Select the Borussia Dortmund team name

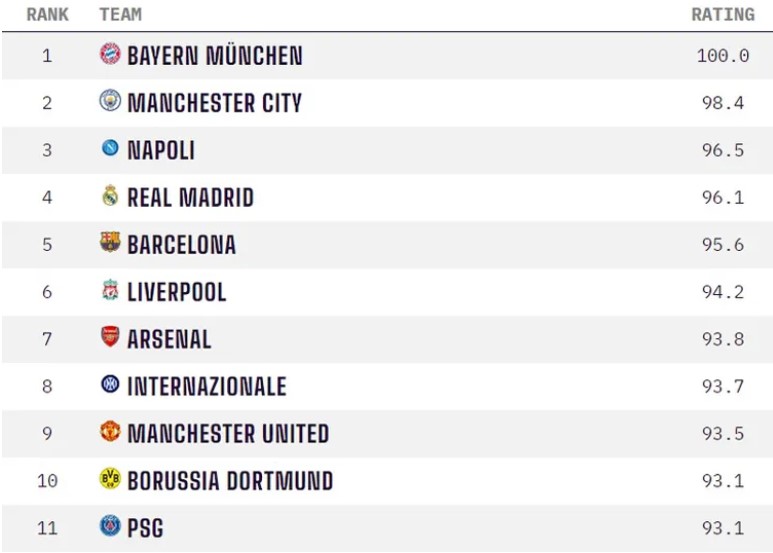pyautogui.click(x=230, y=481)
